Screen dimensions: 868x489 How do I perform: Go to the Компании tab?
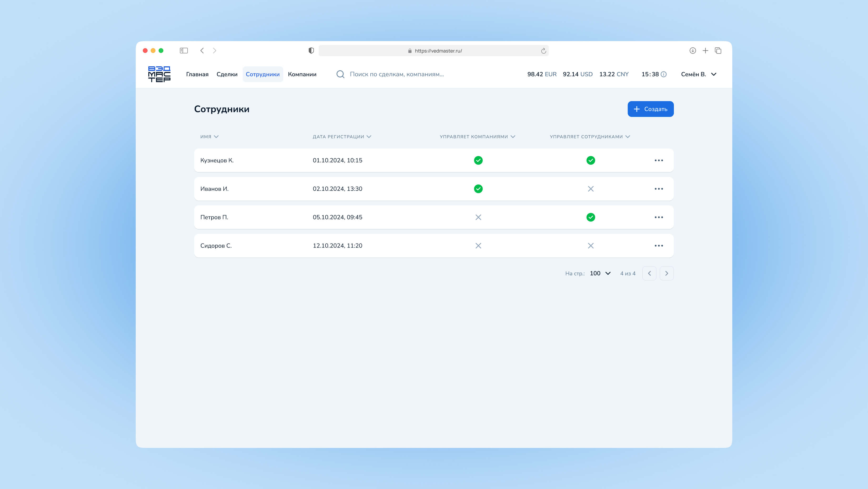point(302,74)
